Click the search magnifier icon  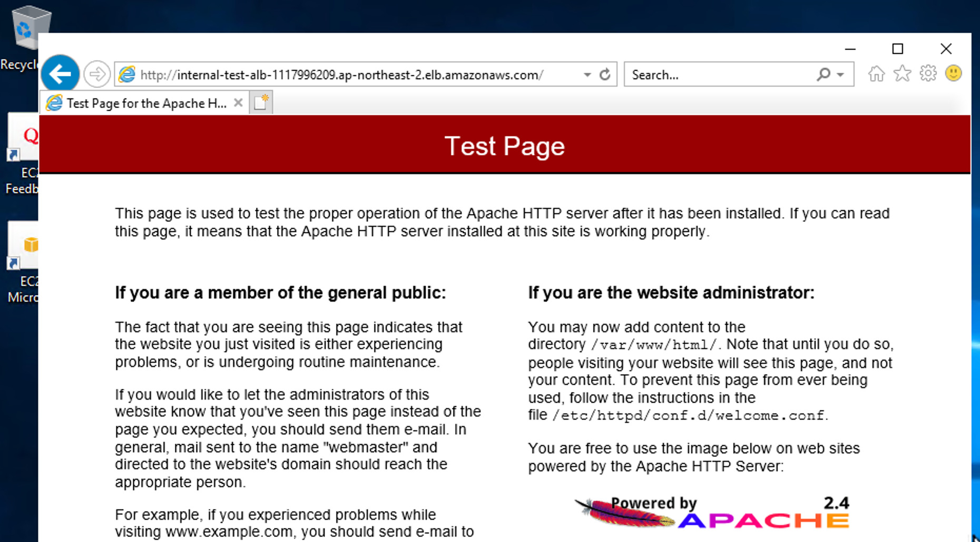pyautogui.click(x=823, y=74)
